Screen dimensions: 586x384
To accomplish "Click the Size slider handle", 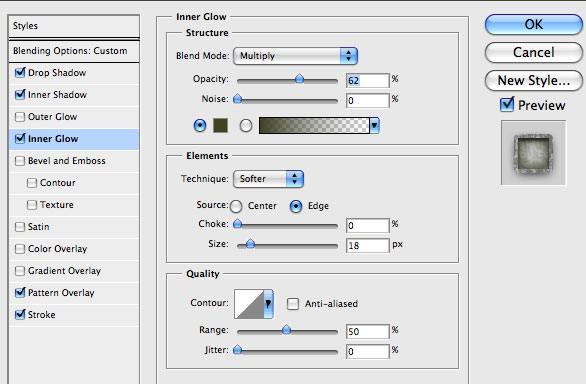I will point(250,244).
